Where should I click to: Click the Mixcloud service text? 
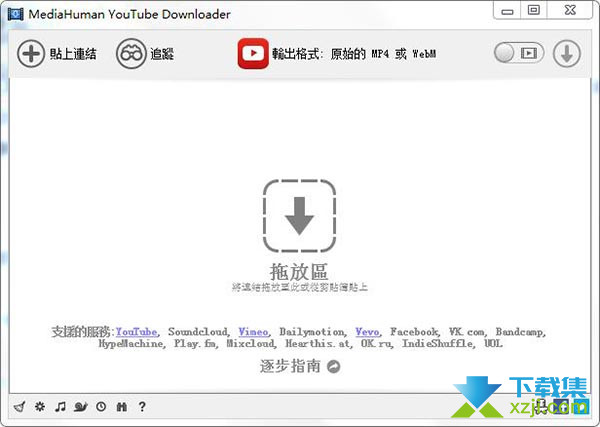251,344
